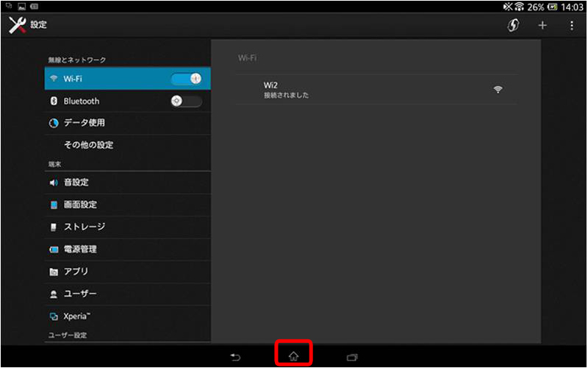The width and height of the screenshot is (588, 368).
Task: Tap the battery icon beside 電源管理
Action: 54,250
